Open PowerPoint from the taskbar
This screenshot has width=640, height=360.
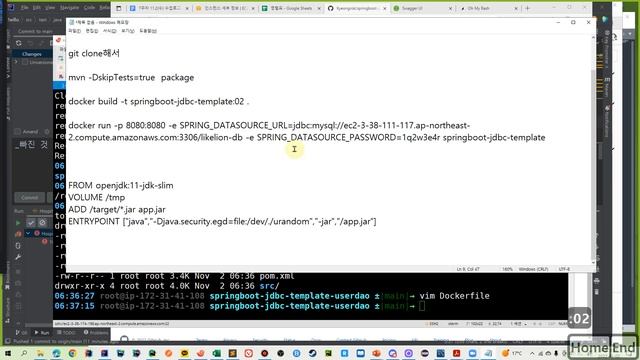pos(376,353)
